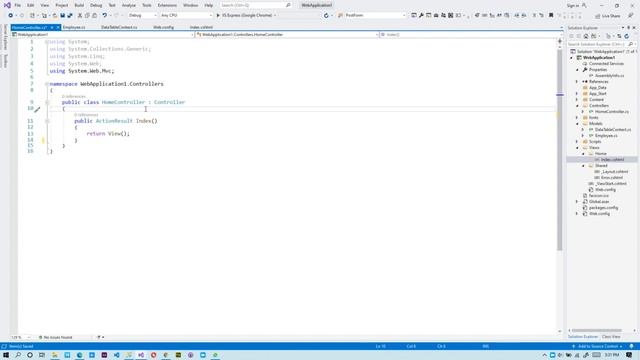Click the Visual Studio search box

point(256,5)
